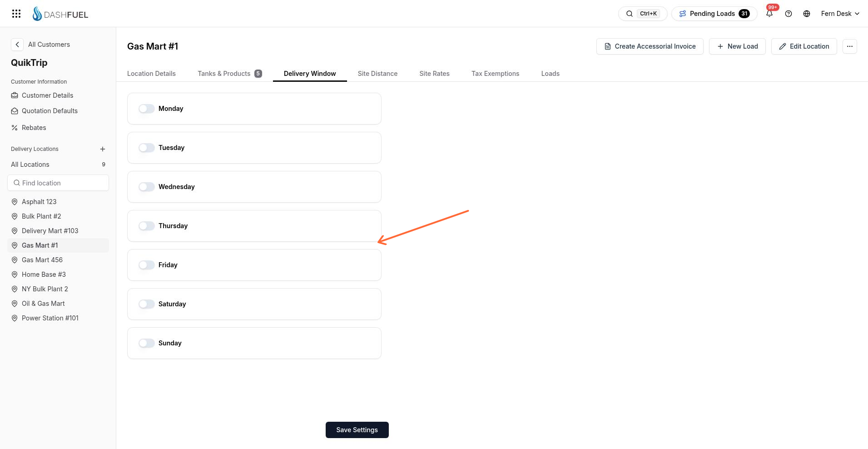Enable the Friday delivery toggle
This screenshot has height=449, width=868.
[x=147, y=265]
